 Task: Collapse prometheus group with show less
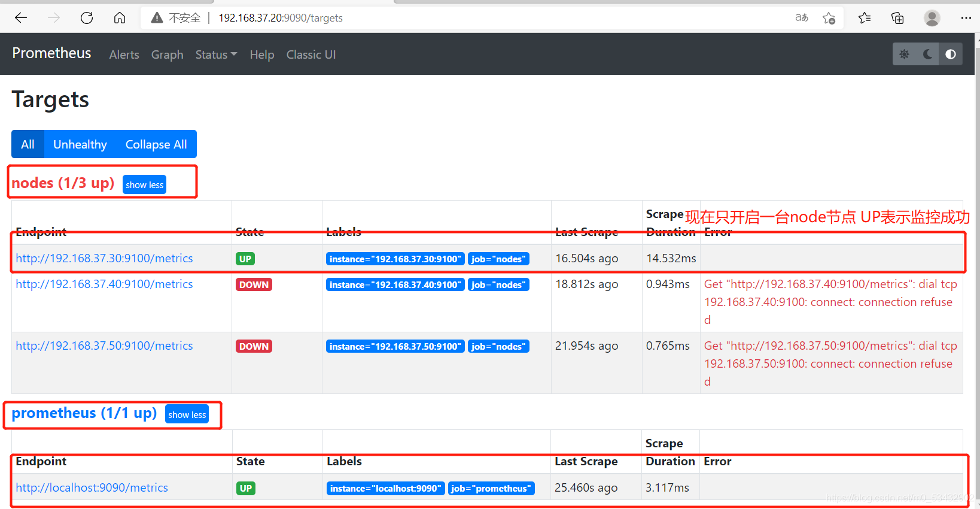187,414
